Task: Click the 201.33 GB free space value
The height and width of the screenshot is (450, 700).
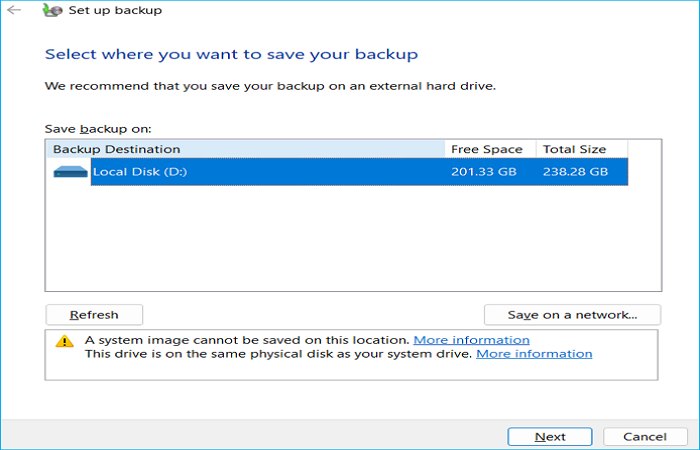Action: [x=483, y=171]
